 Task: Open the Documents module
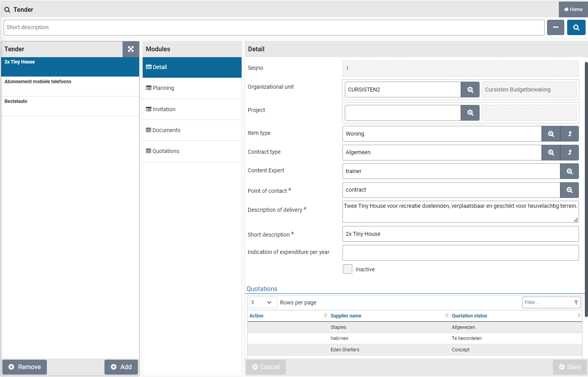tap(192, 130)
